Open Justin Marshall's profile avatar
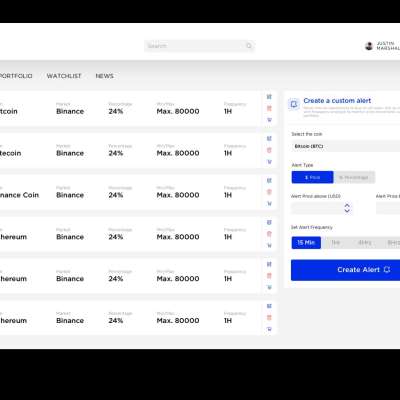Image resolution: width=400 pixels, height=400 pixels. pos(369,46)
